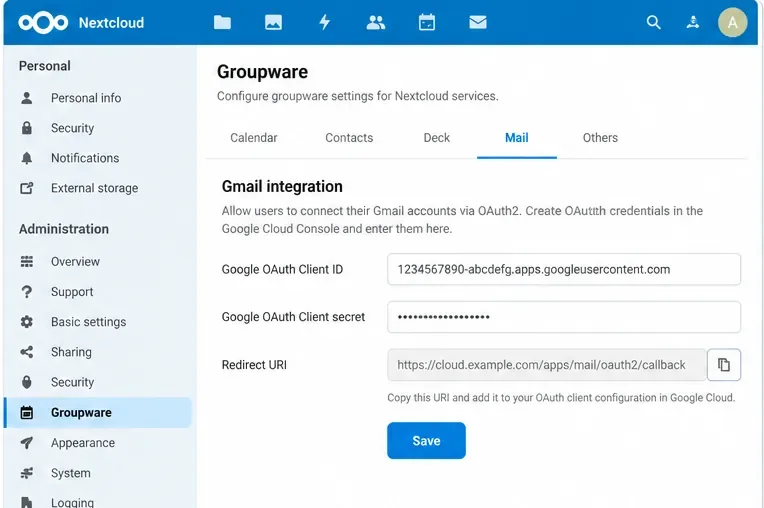Click the Groupware page title
The height and width of the screenshot is (508, 764).
(262, 72)
